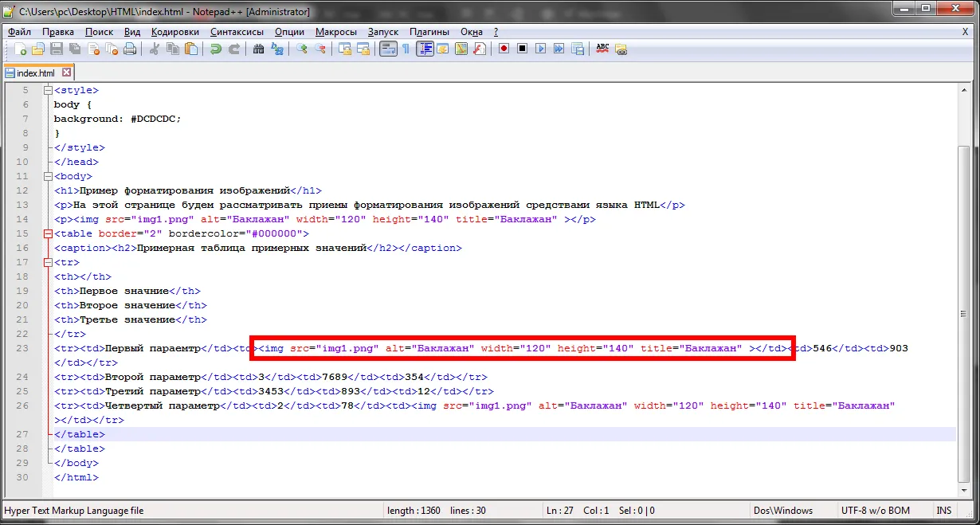Viewport: 980px width, 525px height.
Task: Click 'Ln : 27' in the status bar
Action: point(561,511)
